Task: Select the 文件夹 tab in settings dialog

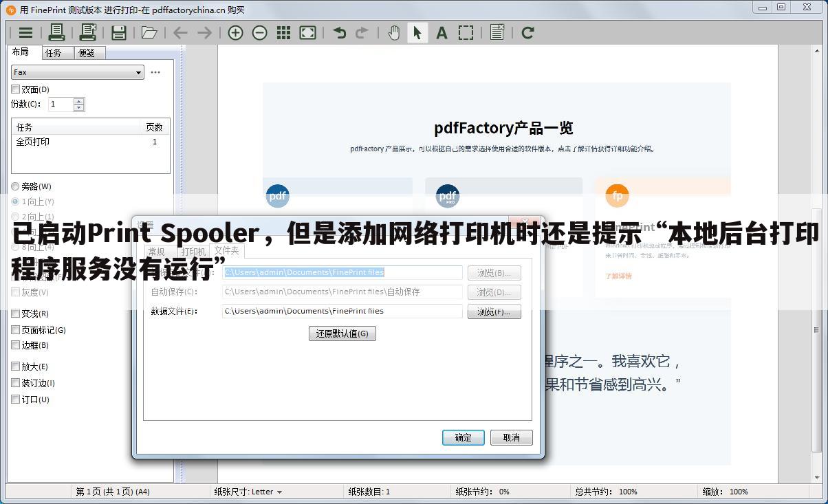Action: coord(226,251)
